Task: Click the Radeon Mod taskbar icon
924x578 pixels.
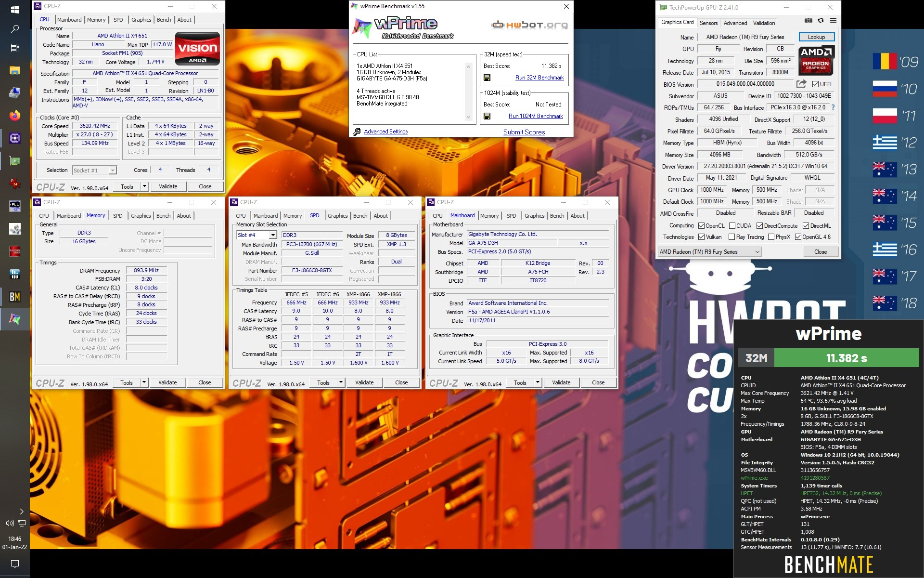Action: coord(15,251)
